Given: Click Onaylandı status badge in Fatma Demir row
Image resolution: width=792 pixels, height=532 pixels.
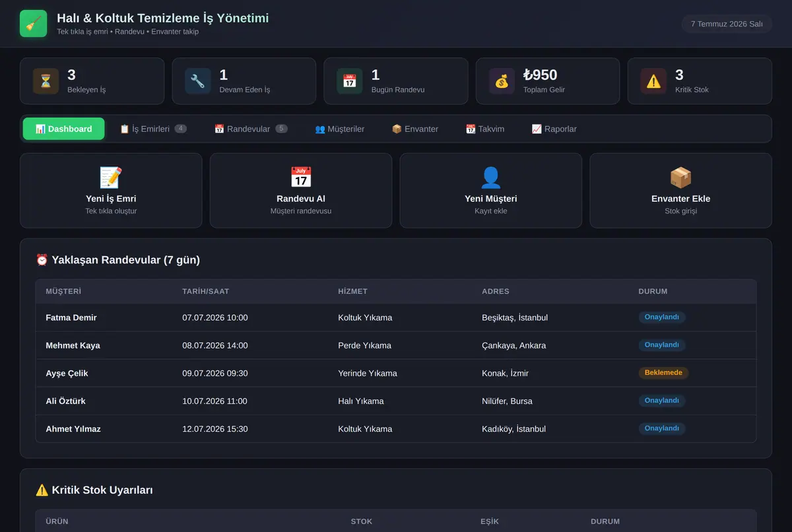Looking at the screenshot, I should tap(662, 317).
